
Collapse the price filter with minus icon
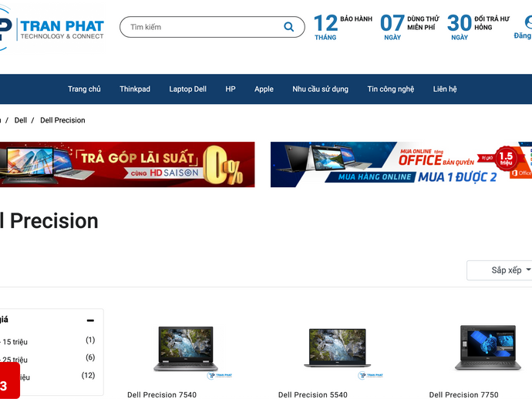pyautogui.click(x=90, y=320)
